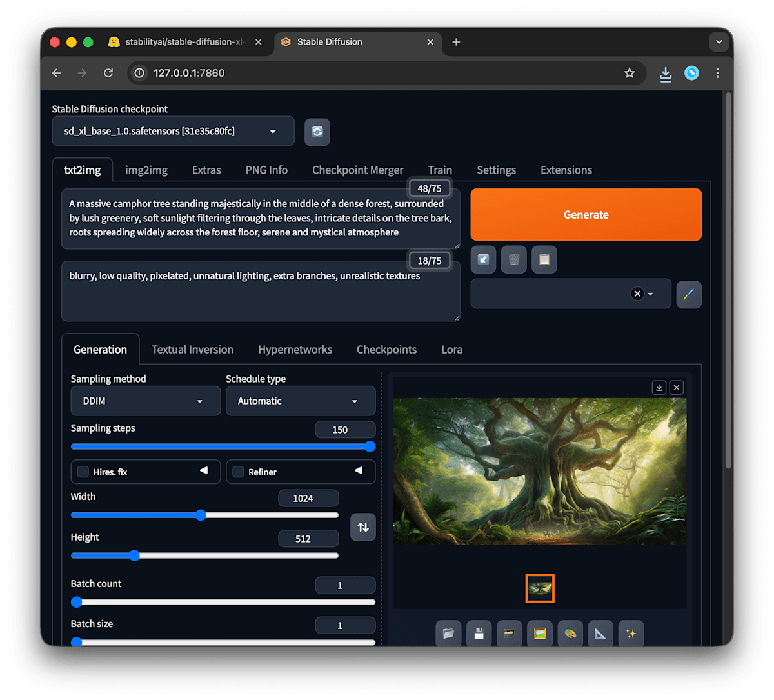
Task: Open the Extensions tab
Action: coord(566,170)
